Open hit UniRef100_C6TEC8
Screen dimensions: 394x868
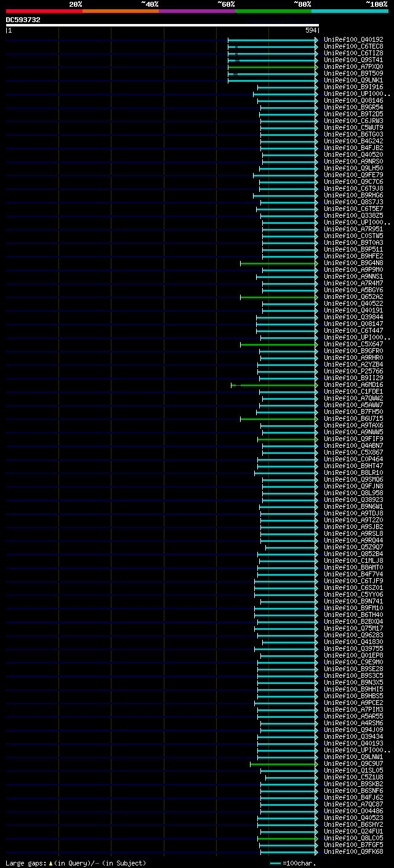(x=353, y=46)
